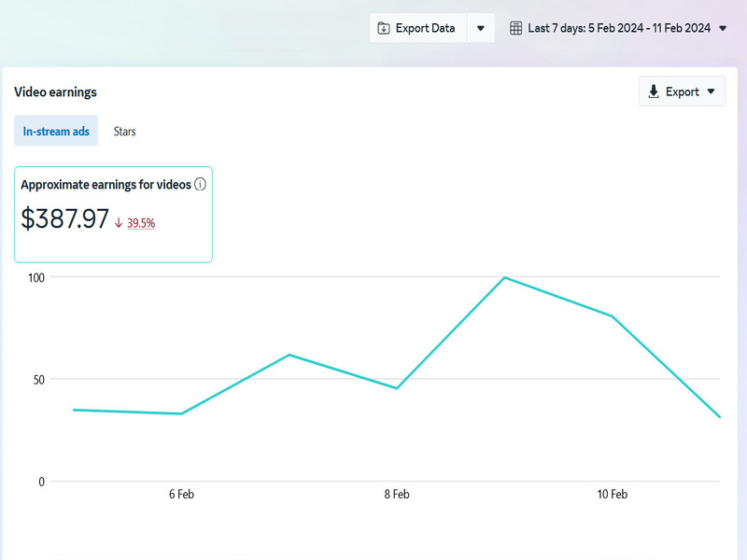
Task: Click the Video earnings heading
Action: [x=55, y=91]
